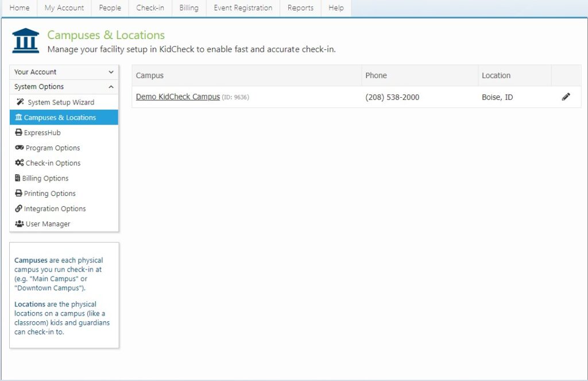Switch to the Reports tab
The width and height of the screenshot is (588, 381).
[300, 8]
